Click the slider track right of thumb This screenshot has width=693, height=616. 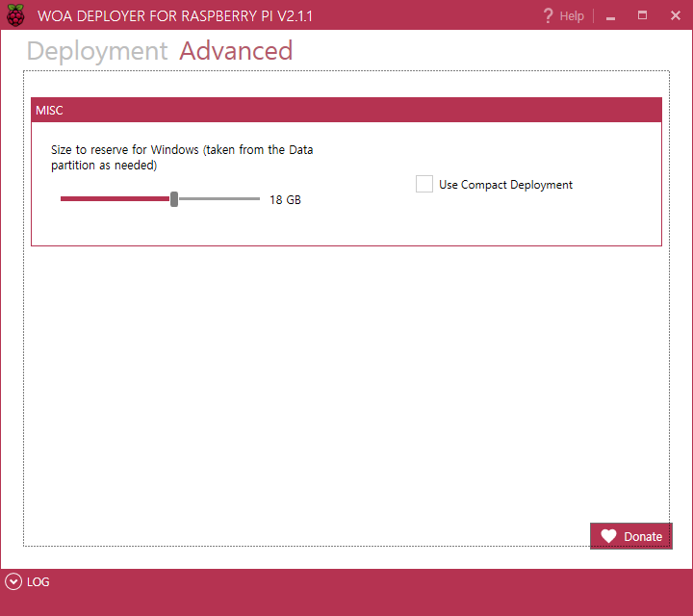[x=219, y=199]
